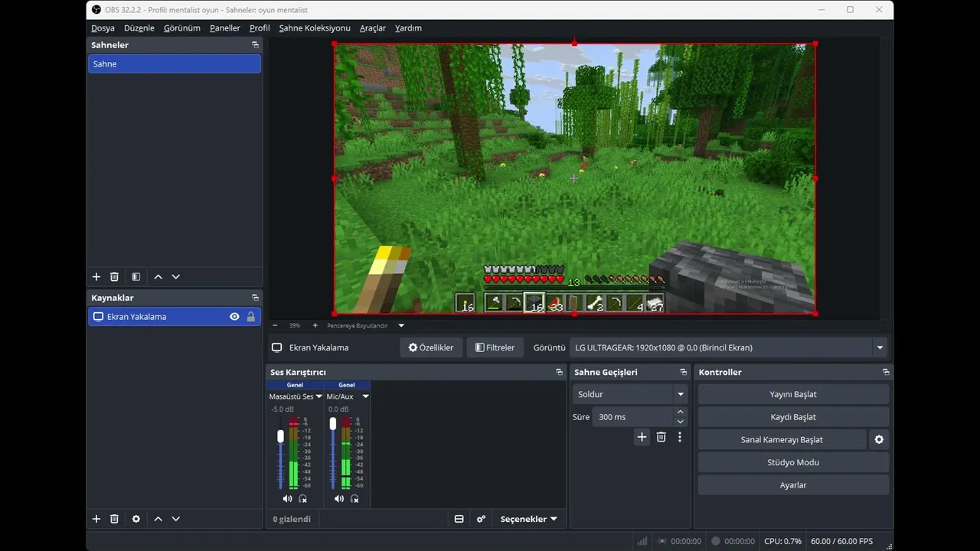Undock the Kaynaklar panel

click(255, 298)
